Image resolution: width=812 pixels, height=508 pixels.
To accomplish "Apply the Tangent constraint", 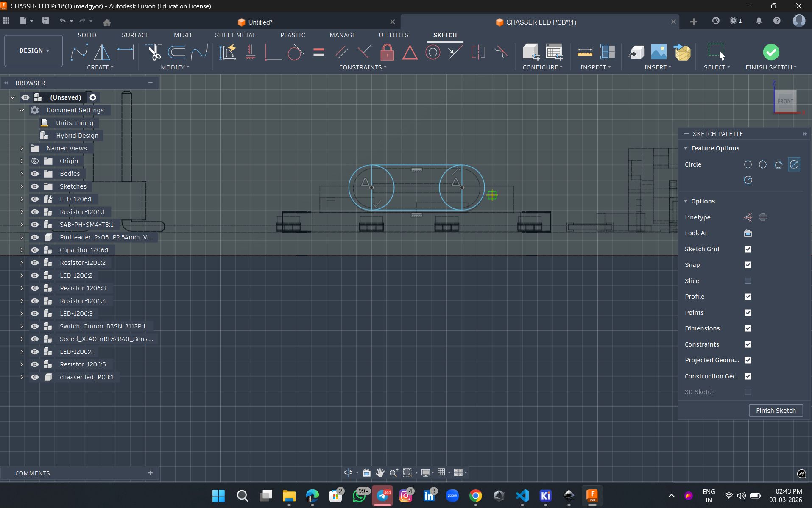I will point(296,52).
